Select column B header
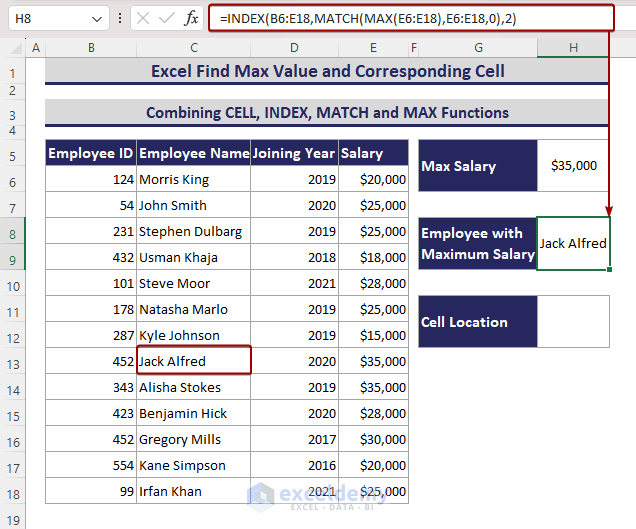 click(91, 48)
